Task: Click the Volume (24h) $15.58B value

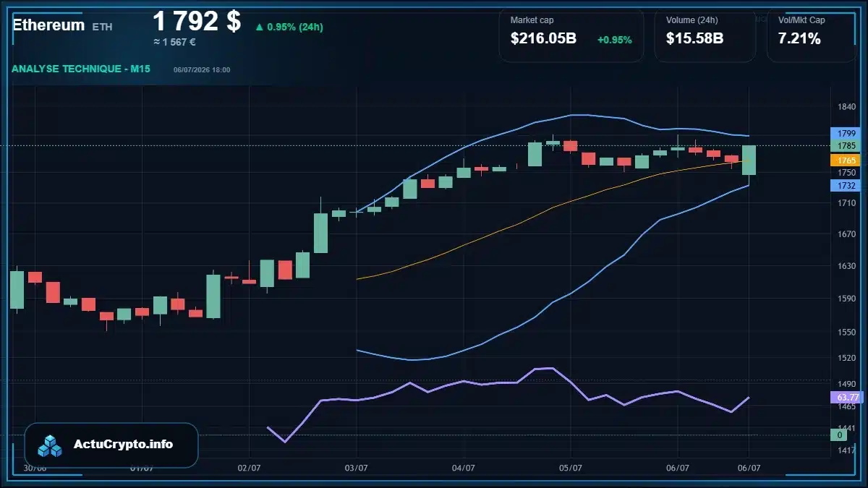Action: 694,38
